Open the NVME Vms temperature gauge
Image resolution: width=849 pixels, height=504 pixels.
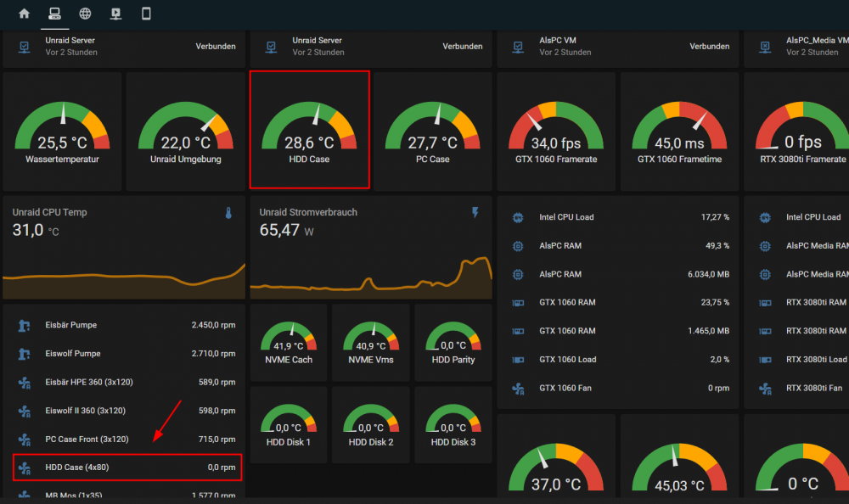pyautogui.click(x=371, y=343)
